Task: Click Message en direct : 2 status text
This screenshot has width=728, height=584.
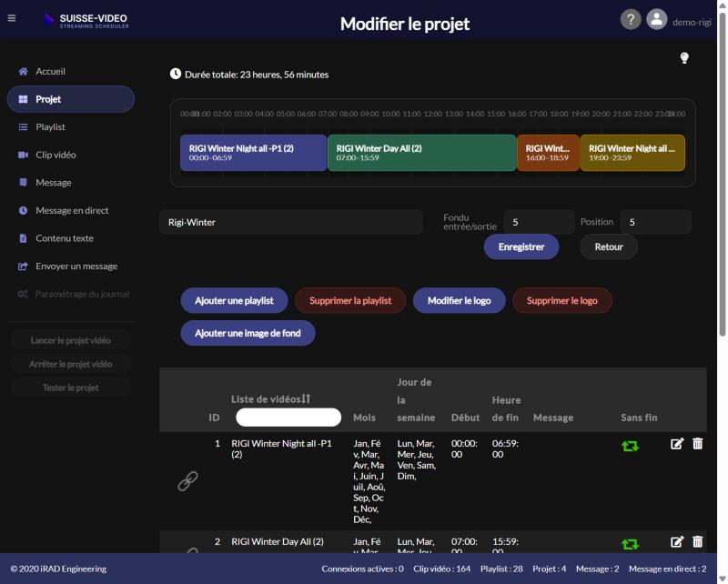Action: click(667, 569)
